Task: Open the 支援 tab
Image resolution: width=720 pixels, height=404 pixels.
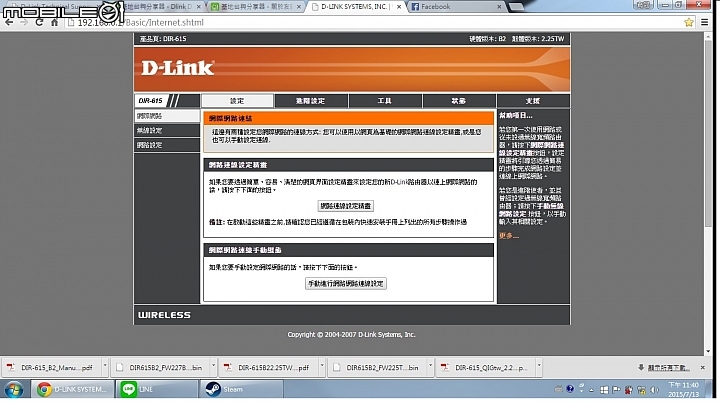Action: pos(533,101)
